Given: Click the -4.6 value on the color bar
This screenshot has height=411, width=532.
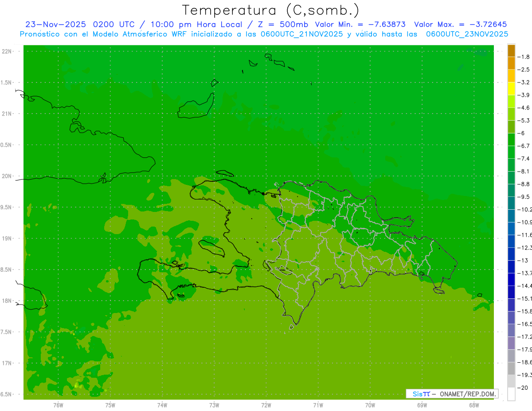Looking at the screenshot, I should (524, 108).
